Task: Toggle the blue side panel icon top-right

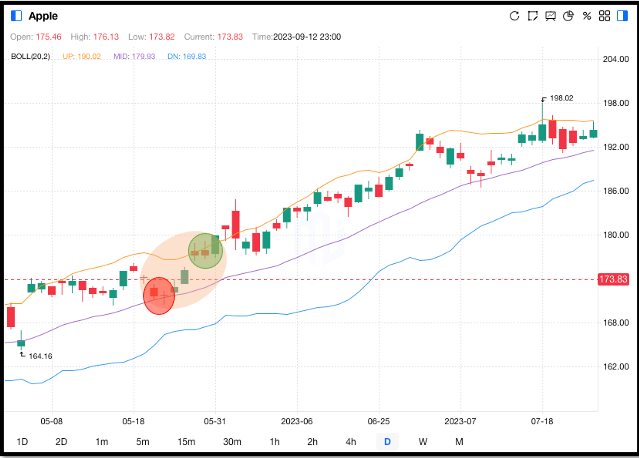Action: tap(622, 16)
